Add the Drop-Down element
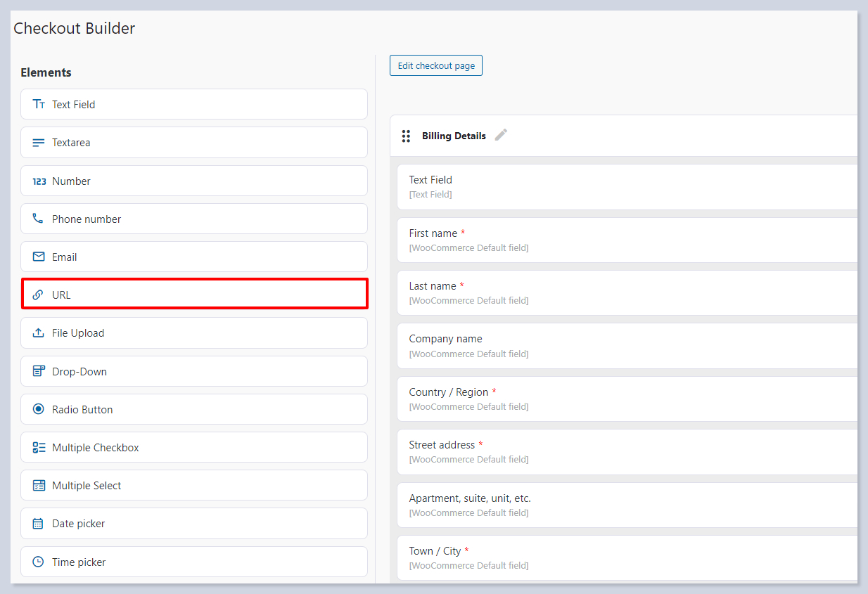 click(194, 371)
